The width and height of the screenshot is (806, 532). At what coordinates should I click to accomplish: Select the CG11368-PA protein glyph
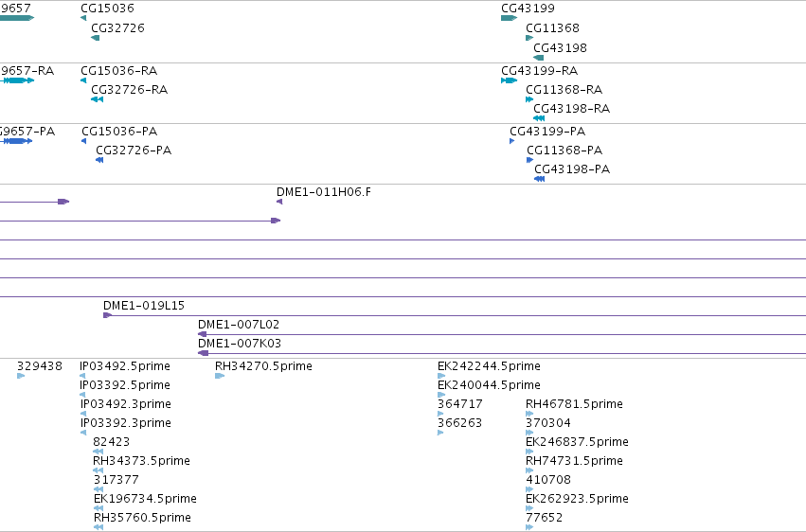point(530,160)
